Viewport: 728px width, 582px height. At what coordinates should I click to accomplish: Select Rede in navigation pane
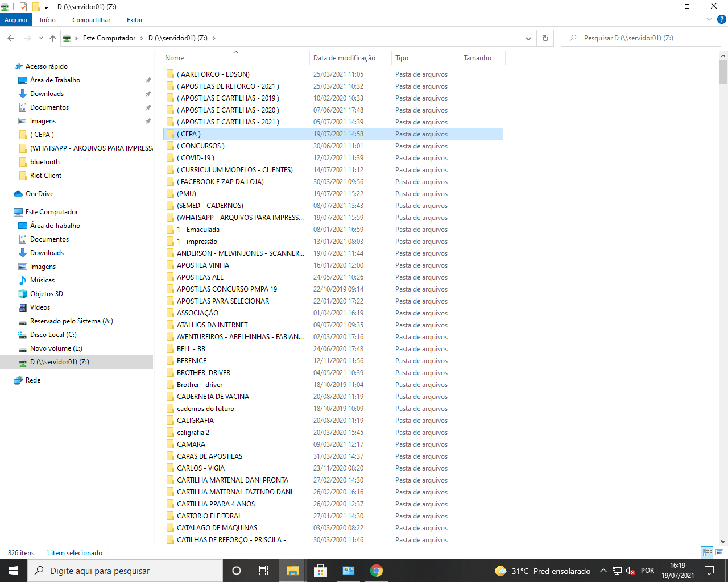(x=33, y=380)
